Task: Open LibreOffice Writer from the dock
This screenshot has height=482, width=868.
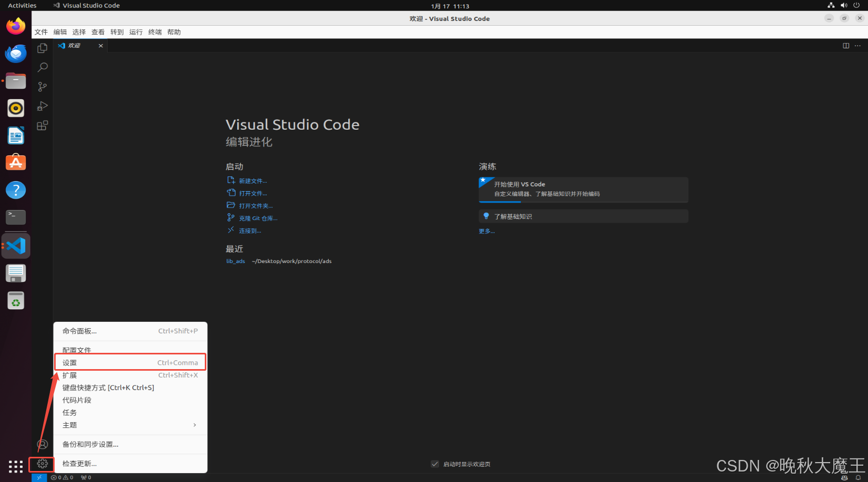Action: [x=16, y=135]
